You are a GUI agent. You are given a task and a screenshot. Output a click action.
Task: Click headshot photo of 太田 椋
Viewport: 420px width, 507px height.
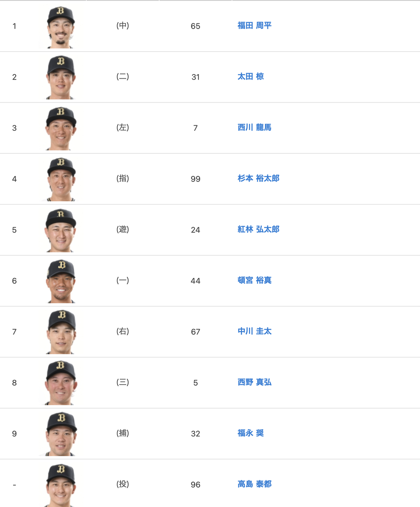(61, 78)
